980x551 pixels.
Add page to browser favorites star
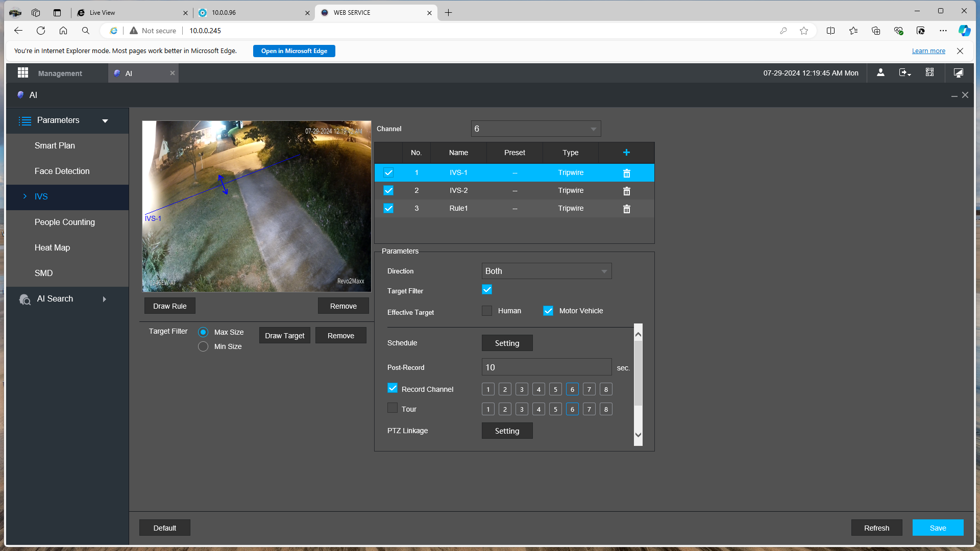(x=804, y=31)
